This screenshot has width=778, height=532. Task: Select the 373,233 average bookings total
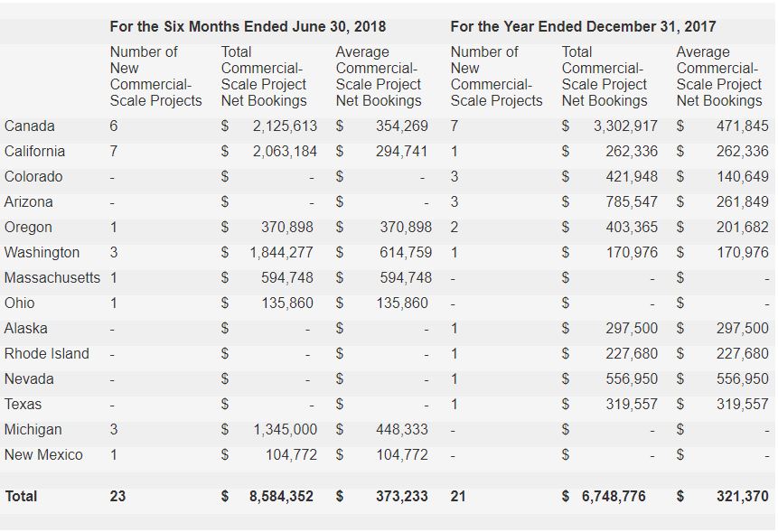(x=401, y=496)
